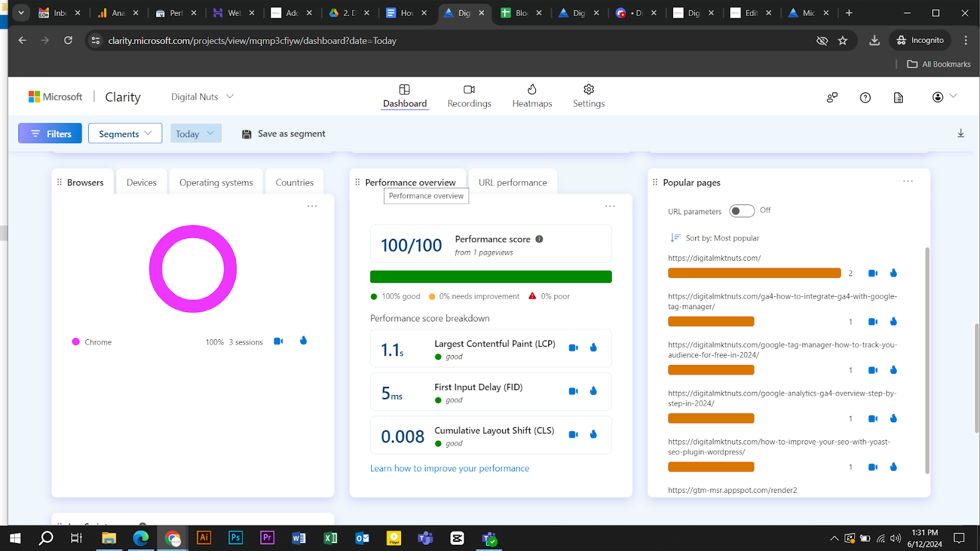Open heatmap for Chrome browser sessions
This screenshot has height=551, width=980.
303,340
